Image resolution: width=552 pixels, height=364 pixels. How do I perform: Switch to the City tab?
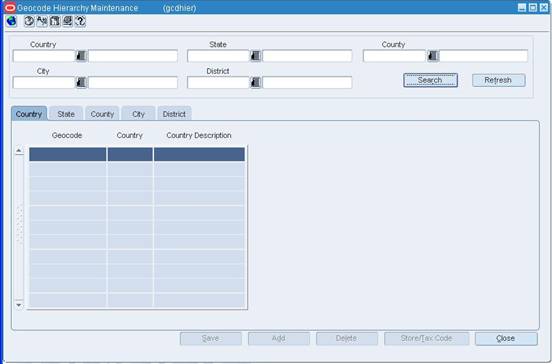tap(138, 114)
